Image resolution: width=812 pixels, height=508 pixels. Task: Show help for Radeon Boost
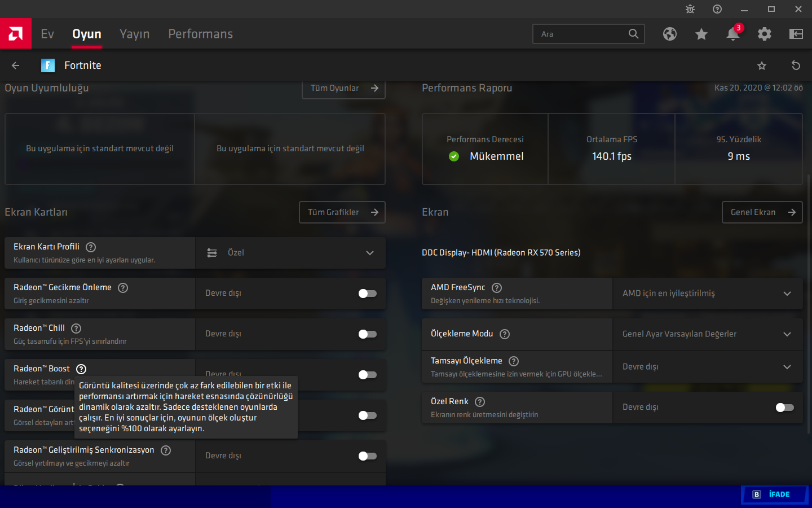click(x=81, y=369)
